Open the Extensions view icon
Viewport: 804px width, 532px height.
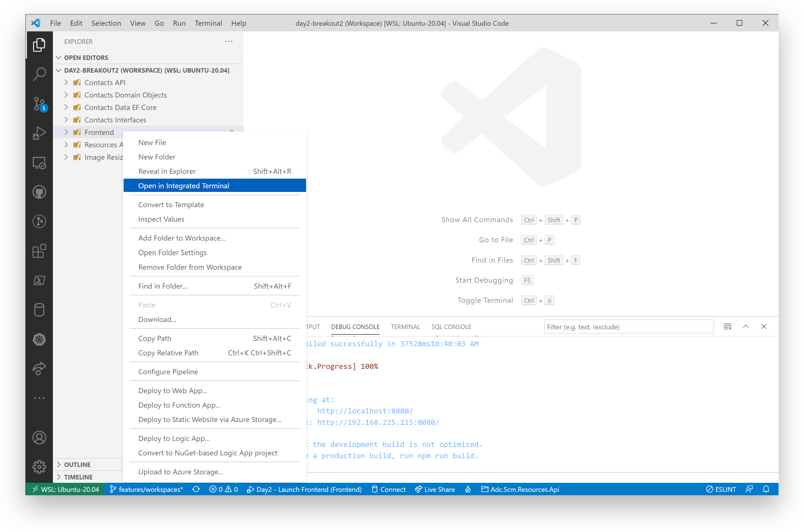point(39,251)
